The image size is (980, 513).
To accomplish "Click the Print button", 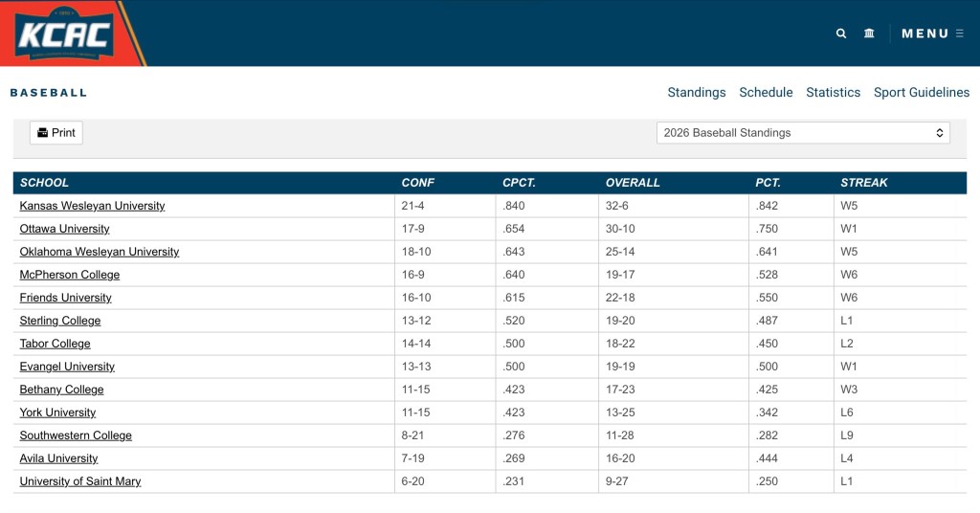I will [56, 133].
